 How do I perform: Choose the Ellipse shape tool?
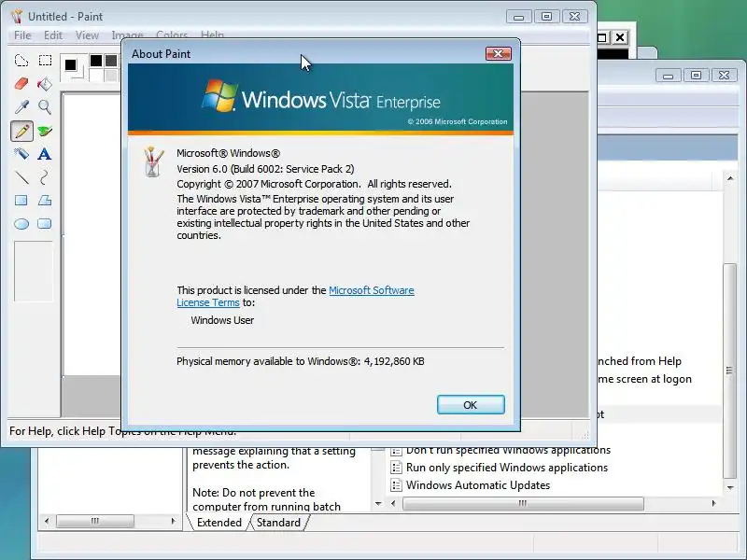click(21, 224)
